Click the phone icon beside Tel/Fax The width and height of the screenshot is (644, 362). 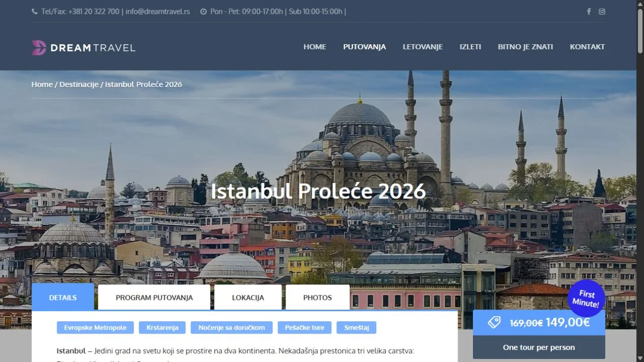pos(35,12)
